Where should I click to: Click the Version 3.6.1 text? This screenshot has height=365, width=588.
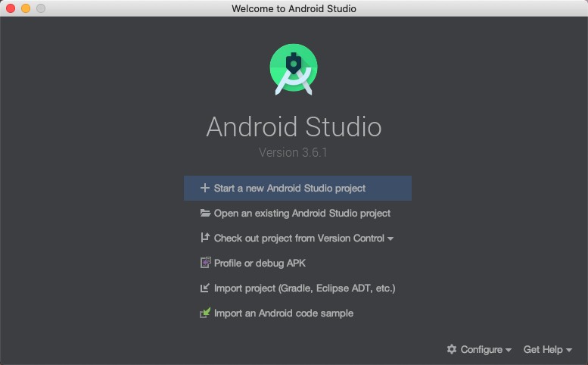tap(293, 152)
